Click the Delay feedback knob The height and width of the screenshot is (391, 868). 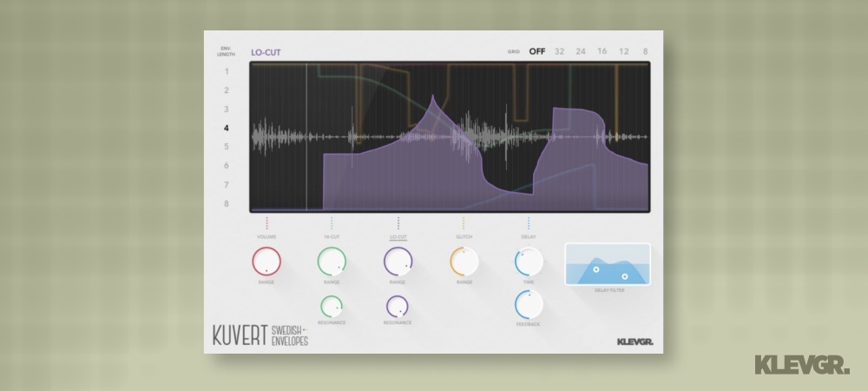[x=529, y=304]
